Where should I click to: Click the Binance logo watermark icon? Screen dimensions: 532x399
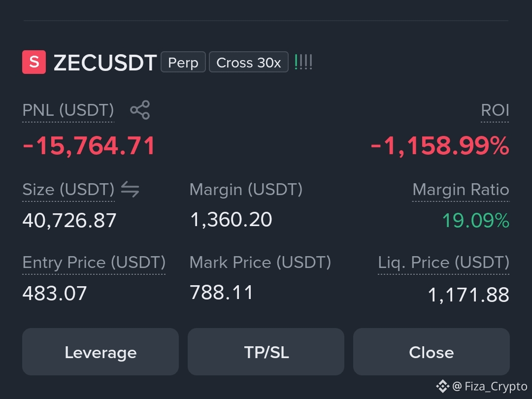point(442,386)
